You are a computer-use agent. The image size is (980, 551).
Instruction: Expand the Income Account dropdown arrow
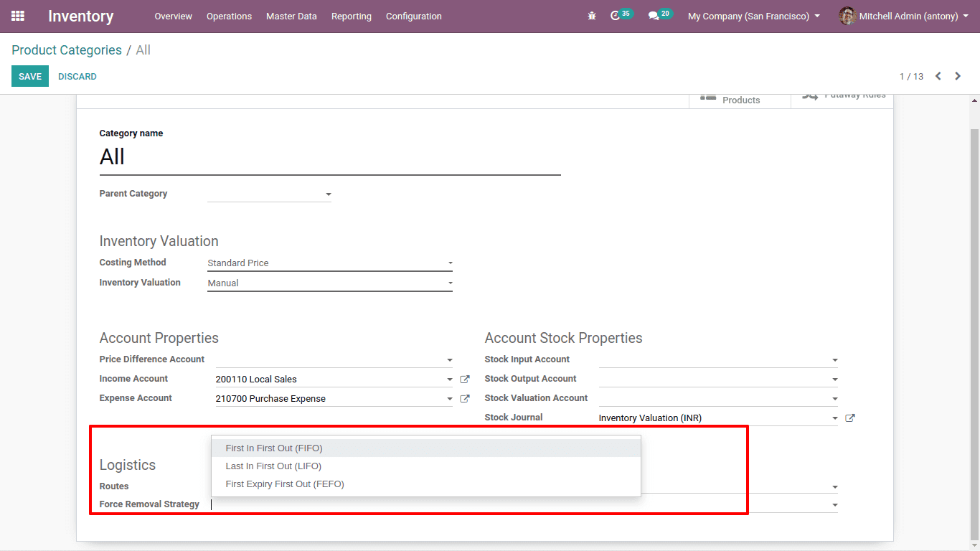[x=450, y=380]
